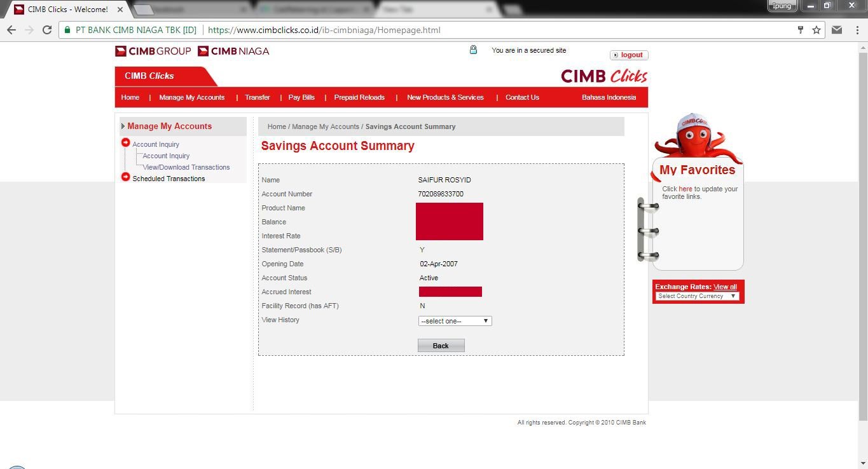This screenshot has width=868, height=469.
Task: Open the Transfer menu
Action: (258, 97)
